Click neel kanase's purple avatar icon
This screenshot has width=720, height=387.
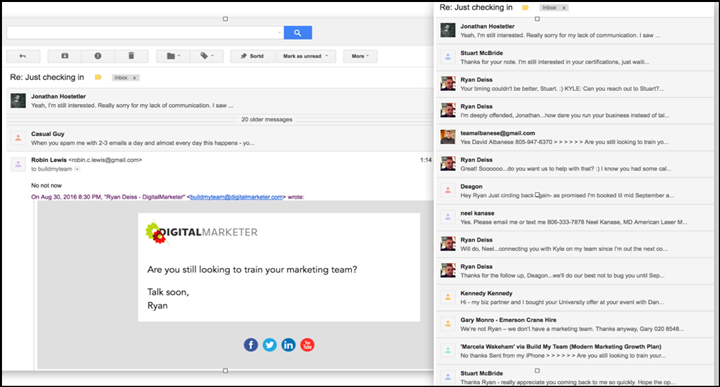448,217
